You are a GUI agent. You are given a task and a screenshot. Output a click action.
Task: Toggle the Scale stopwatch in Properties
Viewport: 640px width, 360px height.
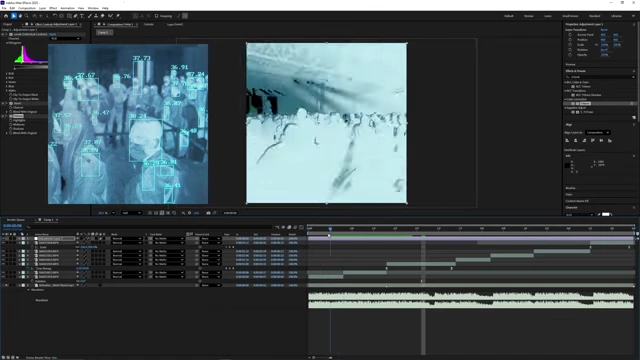click(x=570, y=44)
